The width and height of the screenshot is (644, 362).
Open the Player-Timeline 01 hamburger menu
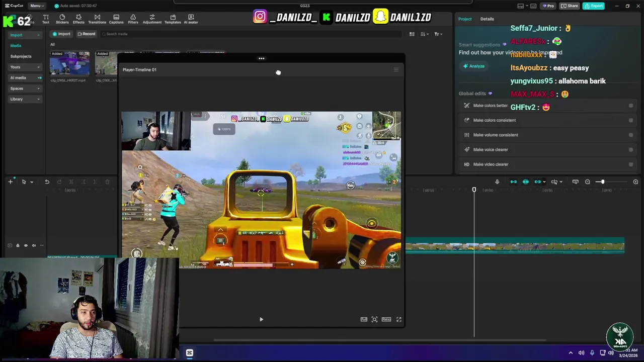tap(396, 69)
